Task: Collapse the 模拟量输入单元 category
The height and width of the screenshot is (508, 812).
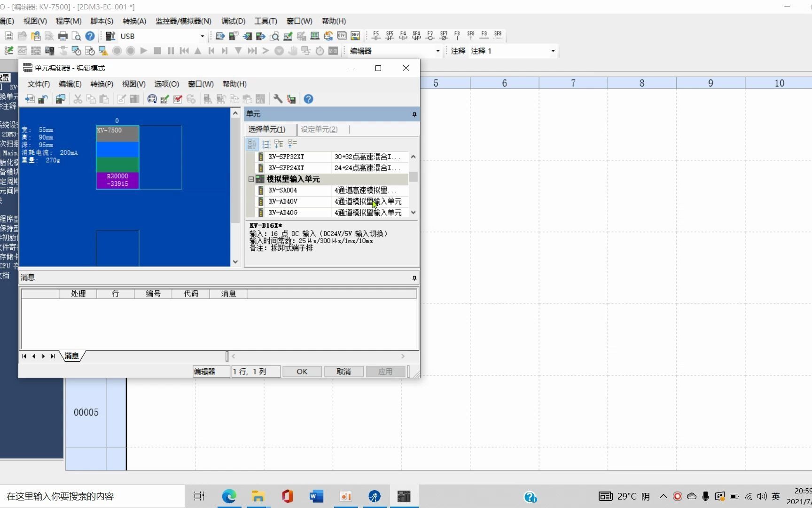Action: [251, 179]
